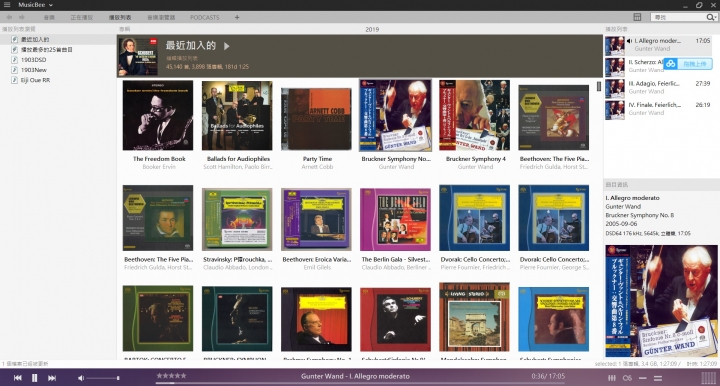Open Beethoven: Eroica Varia... album cover

(x=316, y=219)
